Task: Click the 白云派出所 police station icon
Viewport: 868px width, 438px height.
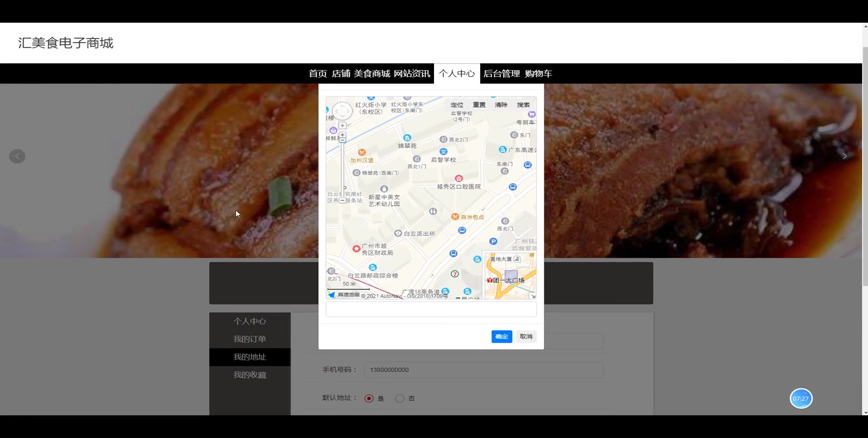Action: click(x=398, y=233)
